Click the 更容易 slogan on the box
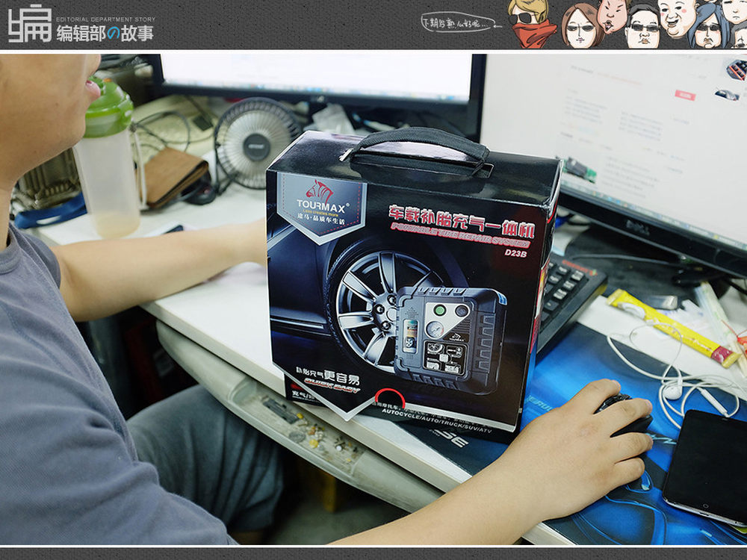 (341, 376)
